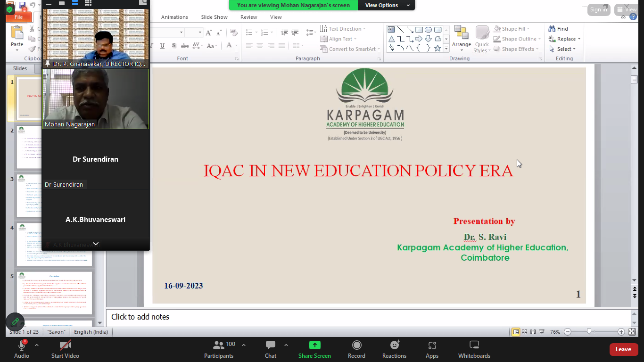Image resolution: width=644 pixels, height=362 pixels.
Task: Click the increase indent icon
Action: [295, 33]
